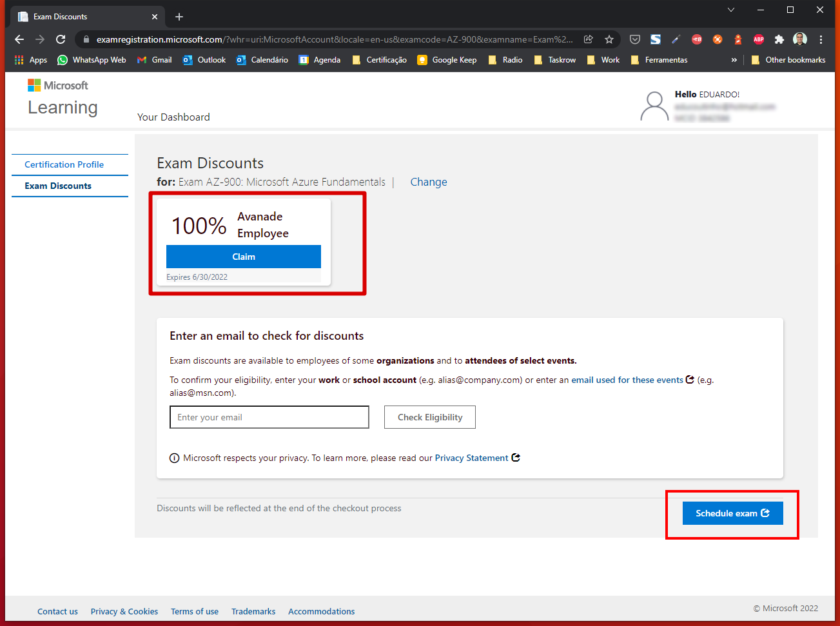
Task: Click the share page icon in address bar
Action: click(x=589, y=39)
